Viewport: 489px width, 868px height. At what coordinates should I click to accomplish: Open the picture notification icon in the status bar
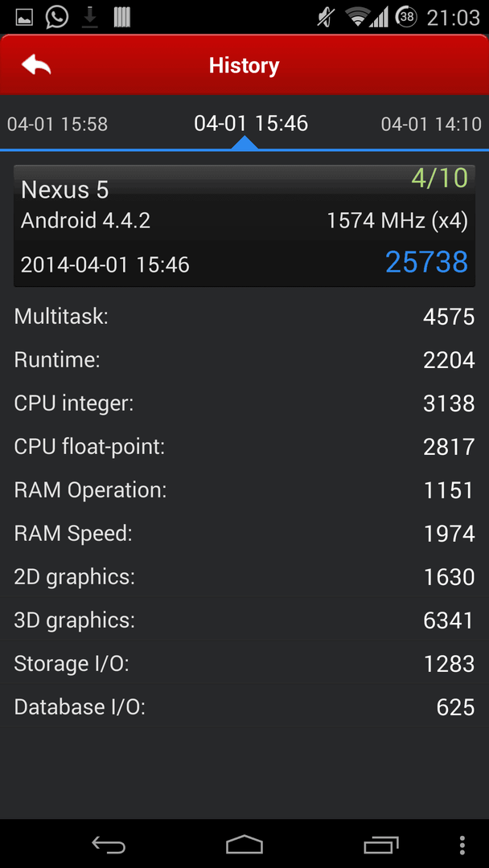(24, 17)
